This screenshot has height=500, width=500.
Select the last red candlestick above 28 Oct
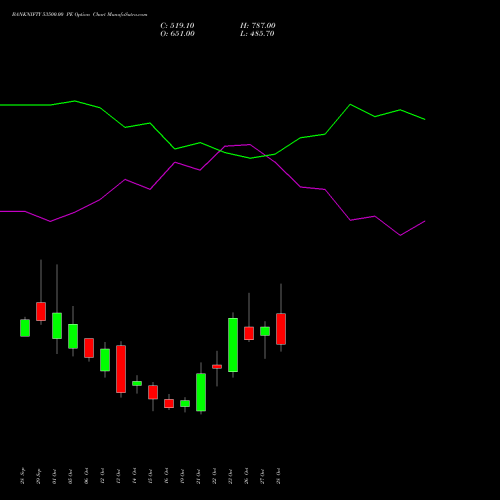click(x=281, y=329)
